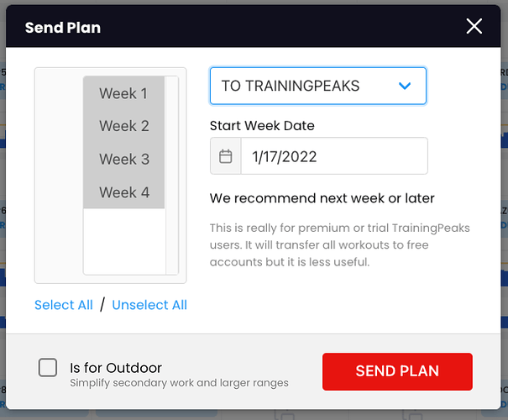Select Week 2 in the list
This screenshot has height=420, width=508.
coord(123,126)
